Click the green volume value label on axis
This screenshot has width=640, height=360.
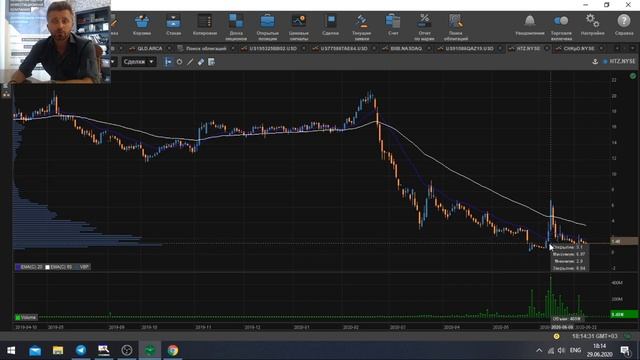(624, 314)
